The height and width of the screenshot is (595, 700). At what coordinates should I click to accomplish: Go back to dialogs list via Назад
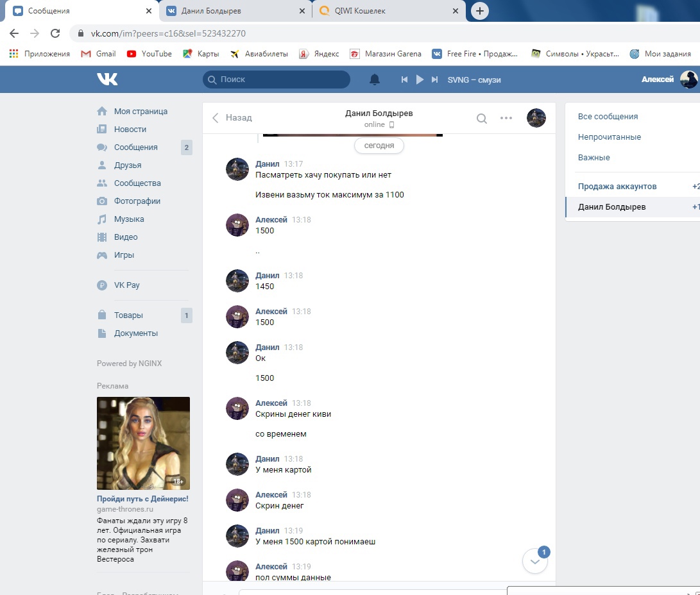click(x=232, y=118)
